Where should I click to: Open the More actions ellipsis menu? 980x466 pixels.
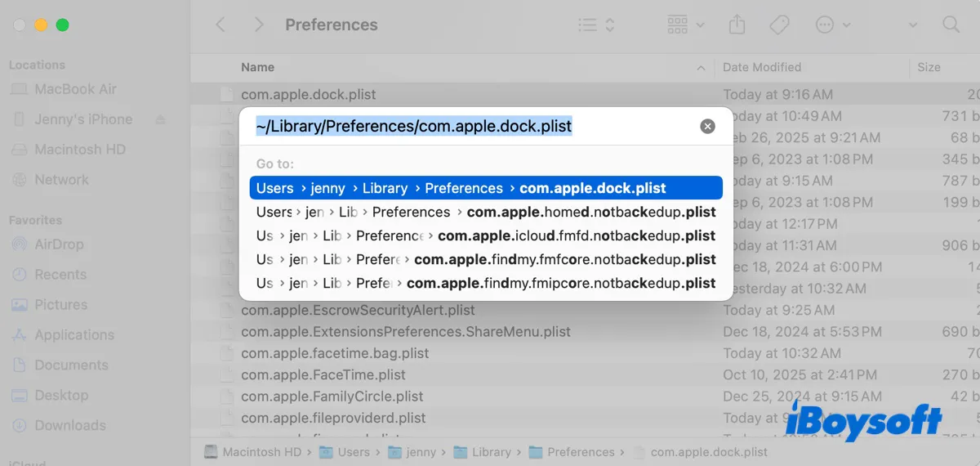832,25
